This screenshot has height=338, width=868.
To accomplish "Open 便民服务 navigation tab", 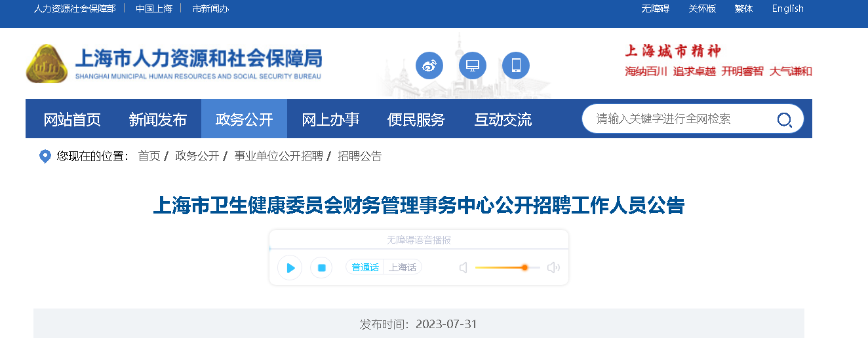I will coord(416,119).
